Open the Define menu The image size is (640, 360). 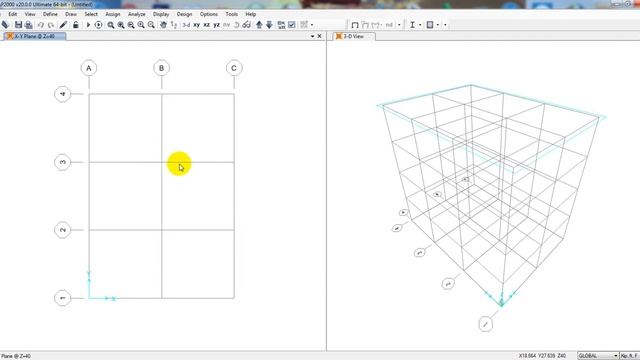(x=50, y=14)
